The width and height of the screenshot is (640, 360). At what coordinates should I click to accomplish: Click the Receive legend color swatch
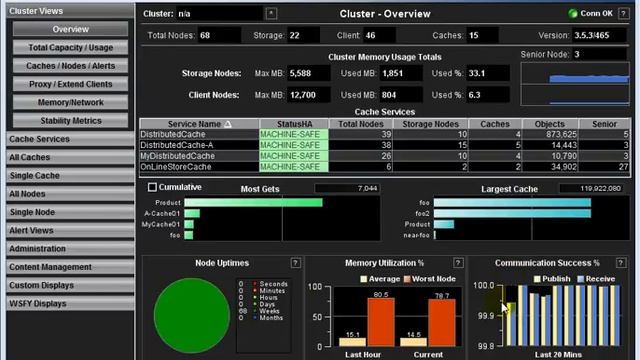tap(581, 279)
